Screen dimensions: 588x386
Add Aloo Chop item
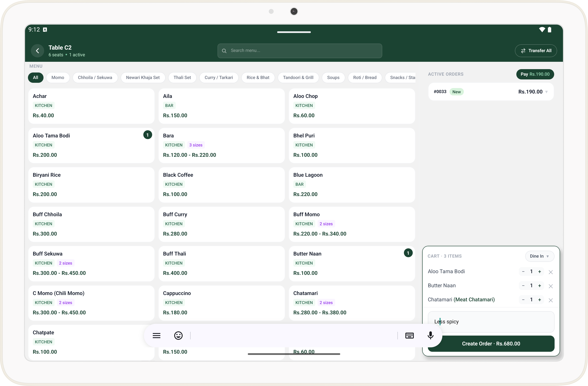[352, 106]
